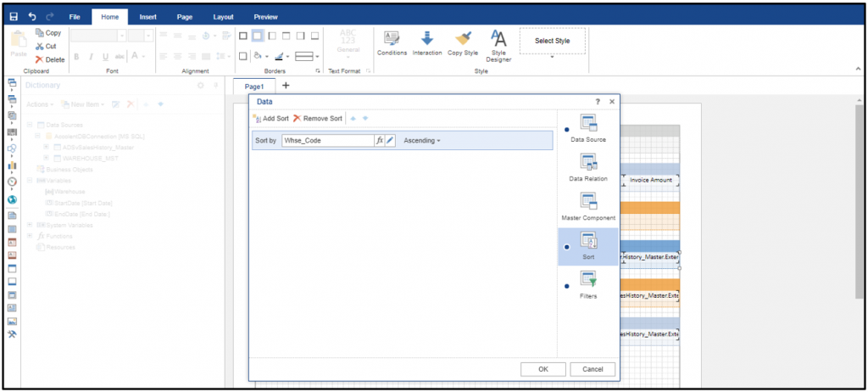Open the fill color bucket picker

[x=261, y=56]
